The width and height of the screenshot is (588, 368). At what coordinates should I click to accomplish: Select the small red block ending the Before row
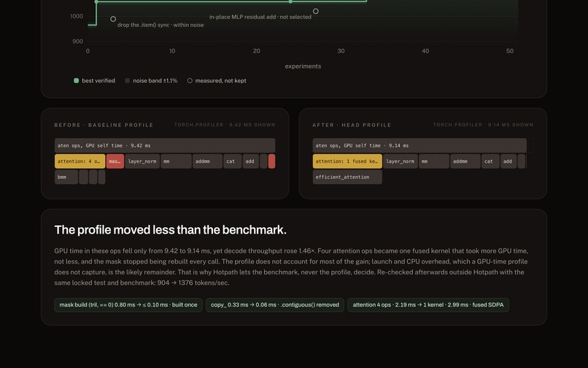(272, 161)
